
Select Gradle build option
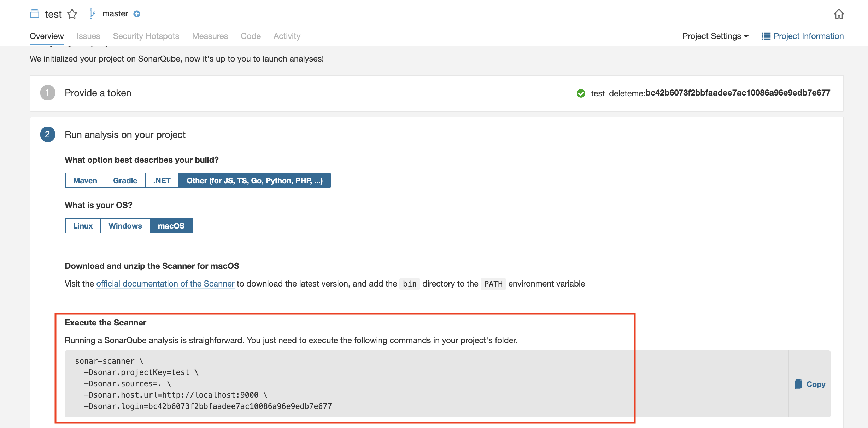click(125, 180)
